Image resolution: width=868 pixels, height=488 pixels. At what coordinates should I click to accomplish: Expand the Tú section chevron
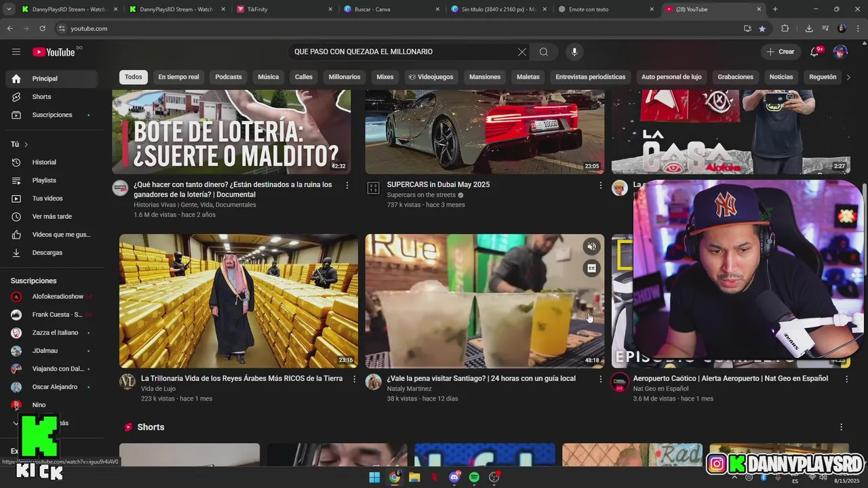point(26,144)
